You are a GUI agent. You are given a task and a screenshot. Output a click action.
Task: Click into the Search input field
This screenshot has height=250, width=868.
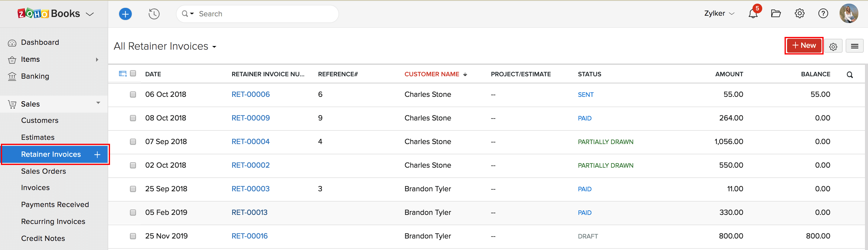pyautogui.click(x=263, y=14)
